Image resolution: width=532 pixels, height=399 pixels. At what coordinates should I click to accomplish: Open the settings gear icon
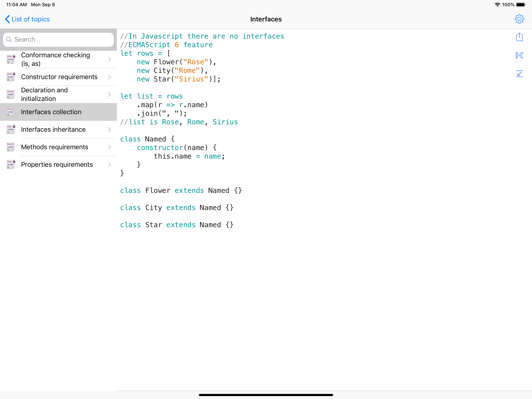[519, 19]
